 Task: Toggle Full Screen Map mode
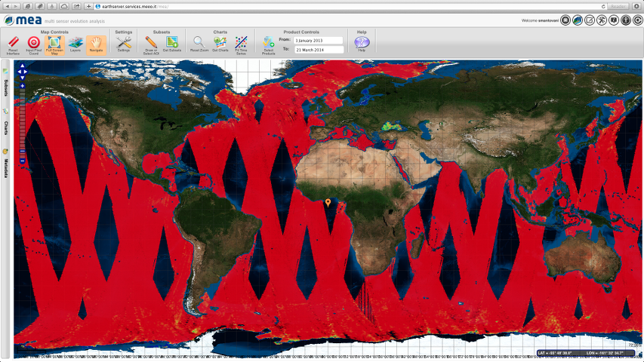click(54, 44)
